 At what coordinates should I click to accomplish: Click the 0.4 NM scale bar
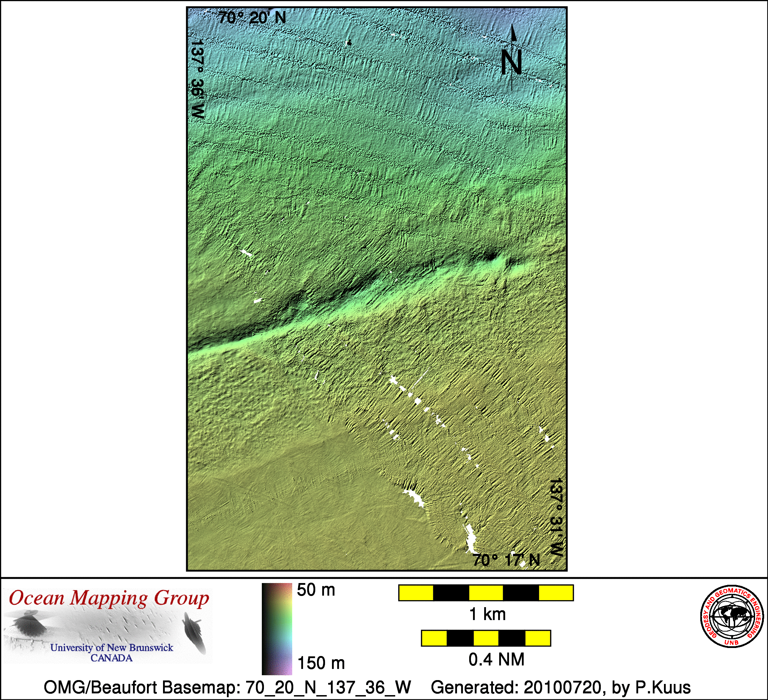click(486, 638)
